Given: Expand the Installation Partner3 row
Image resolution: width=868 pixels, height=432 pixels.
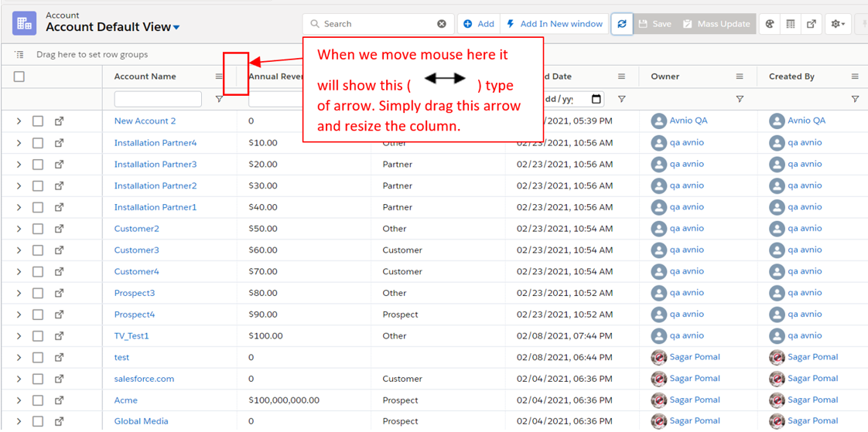Looking at the screenshot, I should (19, 165).
